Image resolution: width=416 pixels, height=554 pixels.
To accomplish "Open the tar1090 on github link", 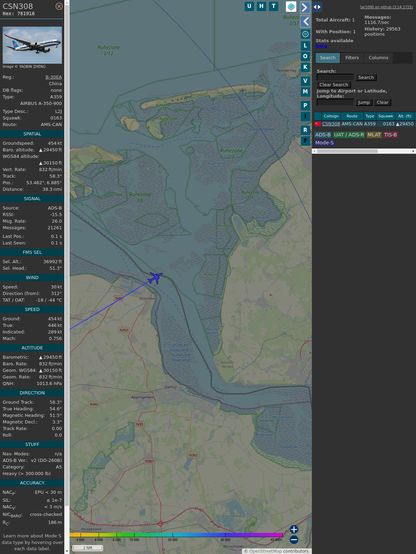I will click(x=386, y=7).
